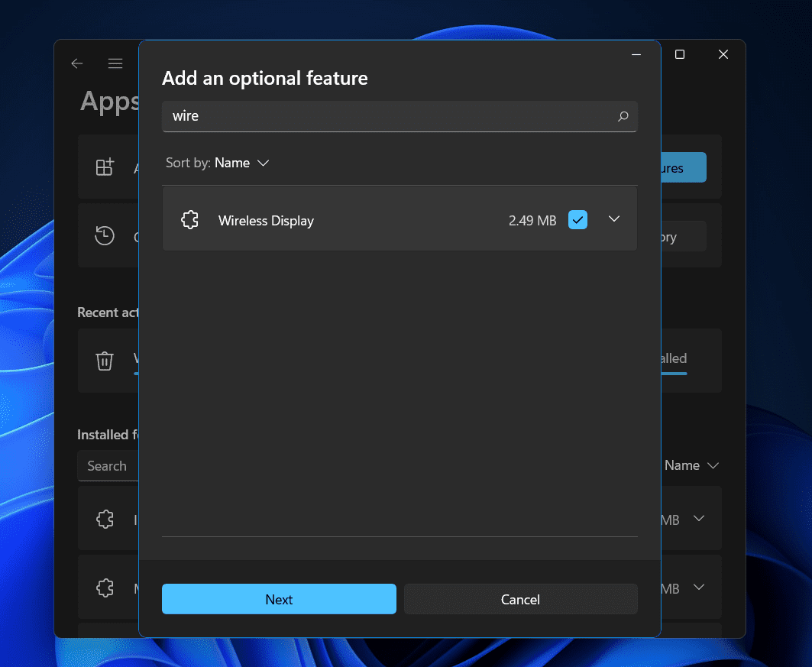Click the search field containing "wire"
This screenshot has height=667, width=812.
point(390,116)
